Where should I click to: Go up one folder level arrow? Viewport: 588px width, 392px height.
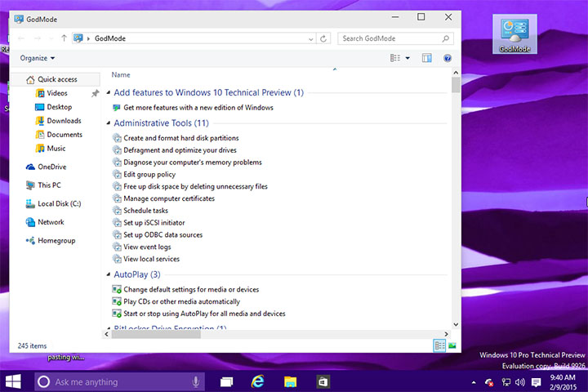pyautogui.click(x=64, y=38)
